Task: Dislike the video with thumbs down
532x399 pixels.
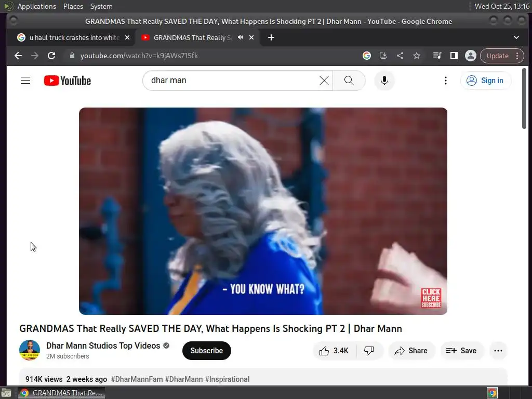Action: tap(369, 351)
